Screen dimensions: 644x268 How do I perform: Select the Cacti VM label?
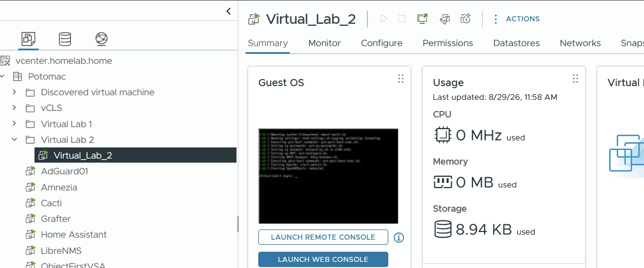tap(51, 203)
